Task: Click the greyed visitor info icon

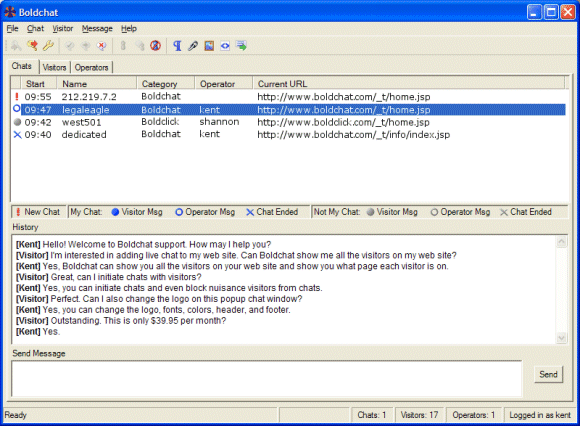Action: (123, 46)
